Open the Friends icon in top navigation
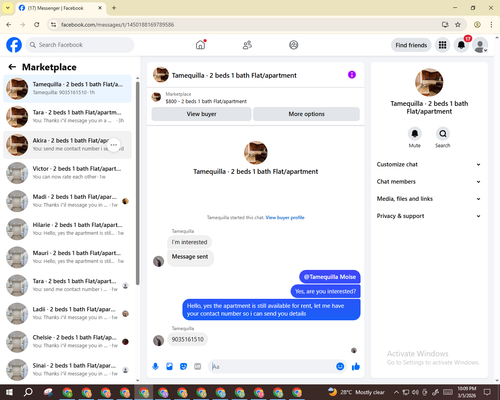The height and width of the screenshot is (400, 500). click(x=247, y=45)
